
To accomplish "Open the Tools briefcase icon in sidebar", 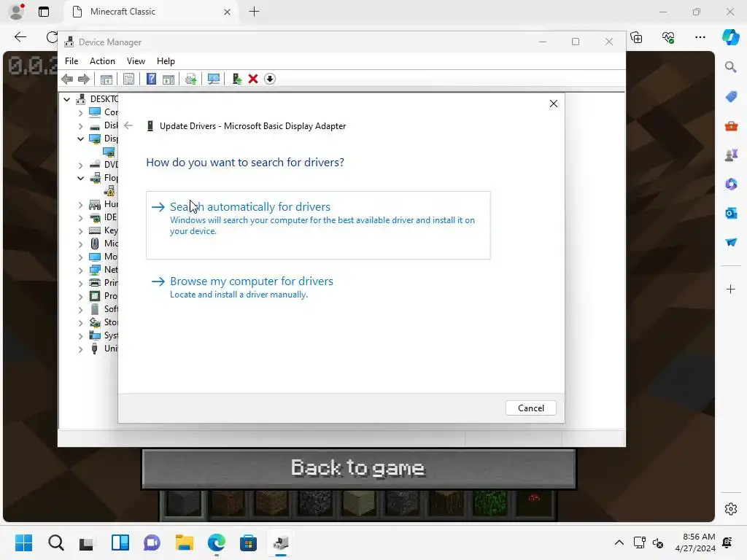I will coord(731,126).
